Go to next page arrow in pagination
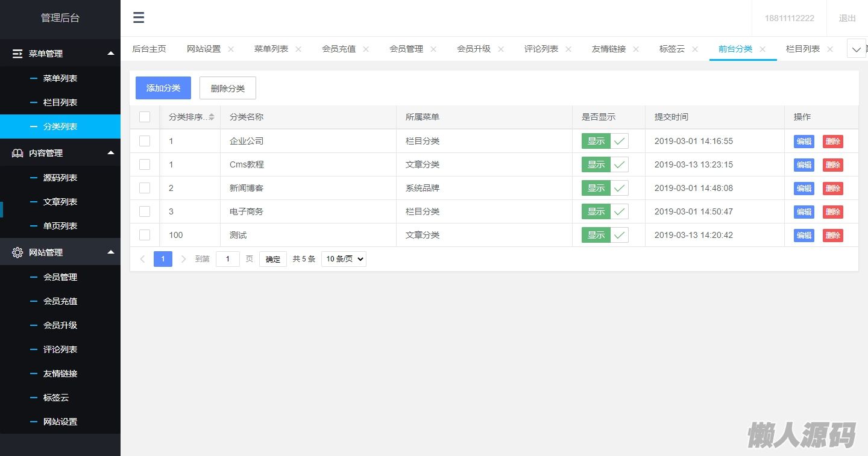This screenshot has width=868, height=456. [183, 259]
